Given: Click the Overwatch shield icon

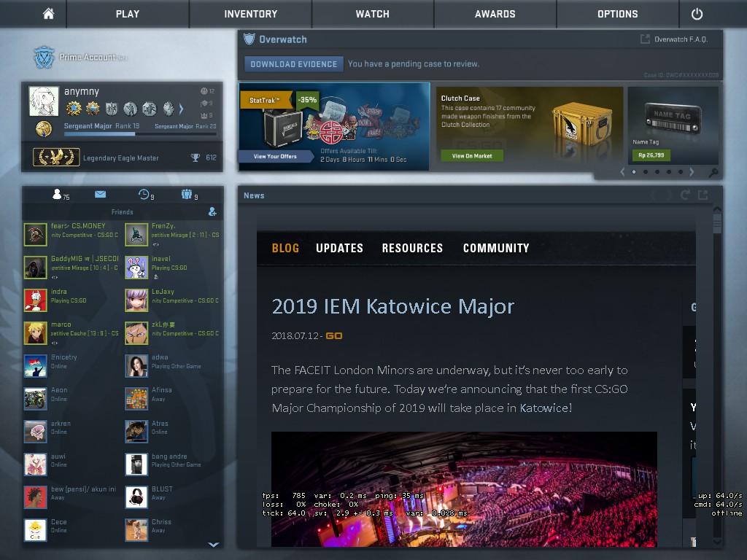Looking at the screenshot, I should click(x=249, y=39).
